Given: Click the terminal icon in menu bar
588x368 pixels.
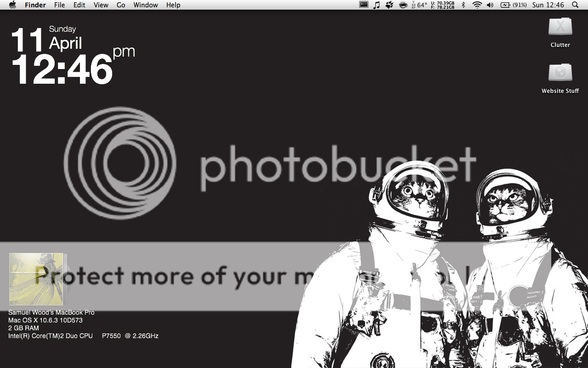Looking at the screenshot, I should tap(363, 5).
